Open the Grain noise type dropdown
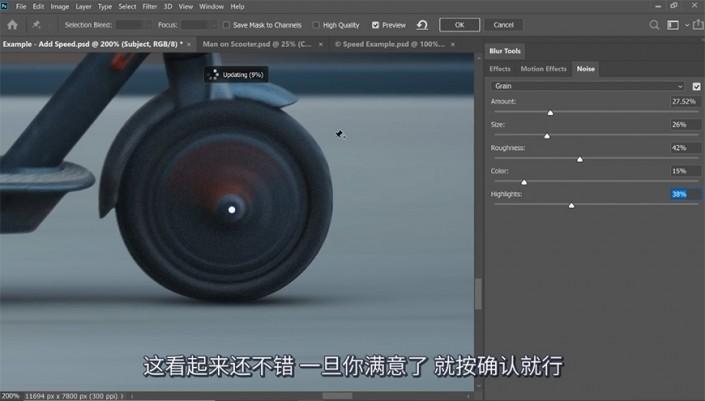The image size is (705, 401). click(x=589, y=86)
